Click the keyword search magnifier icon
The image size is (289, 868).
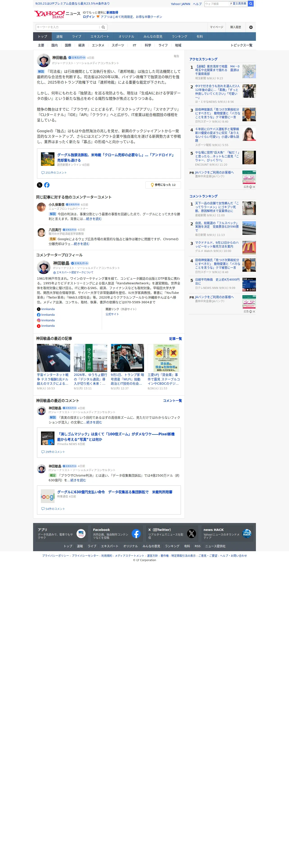[103, 27]
